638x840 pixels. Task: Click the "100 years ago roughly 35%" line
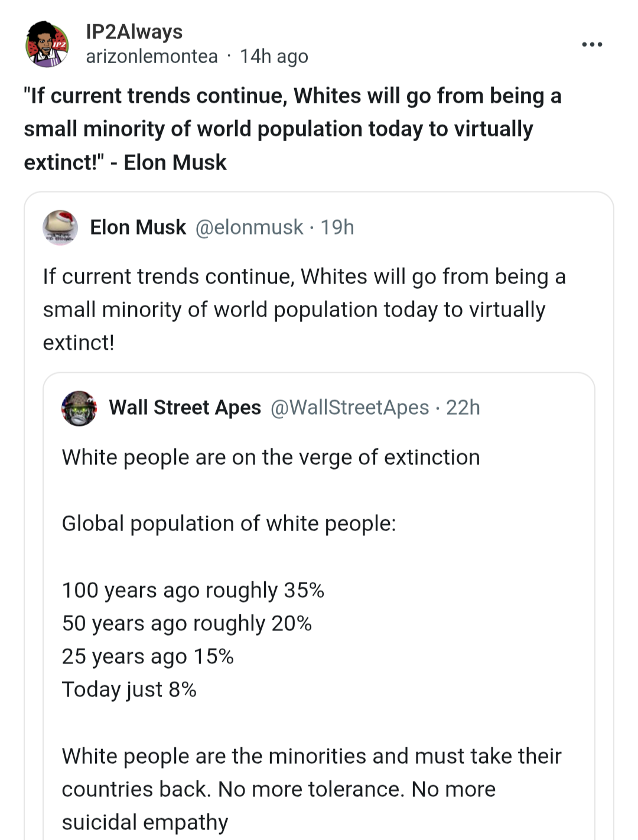click(x=193, y=590)
